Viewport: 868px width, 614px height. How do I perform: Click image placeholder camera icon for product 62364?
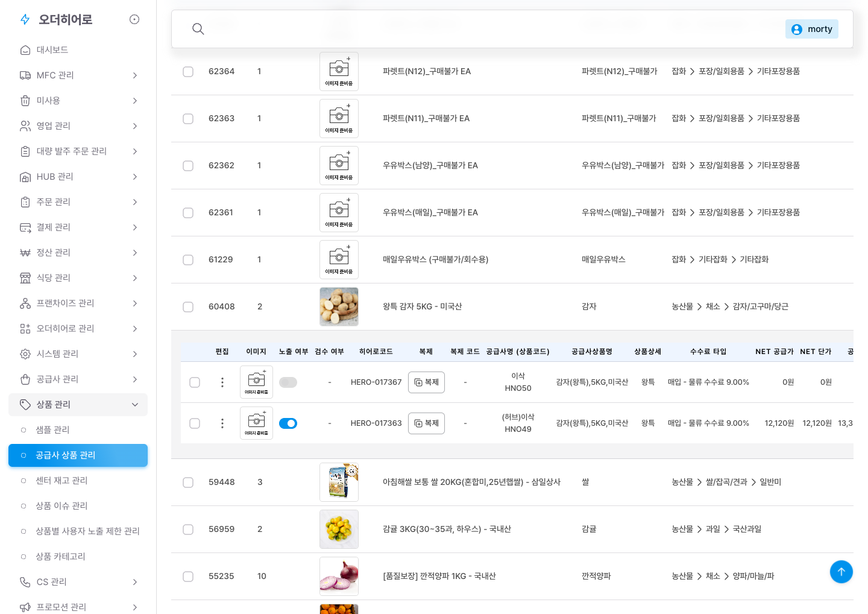coord(339,71)
